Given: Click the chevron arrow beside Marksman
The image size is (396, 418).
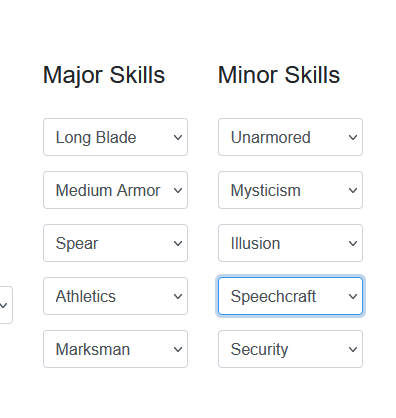Looking at the screenshot, I should click(x=178, y=349).
